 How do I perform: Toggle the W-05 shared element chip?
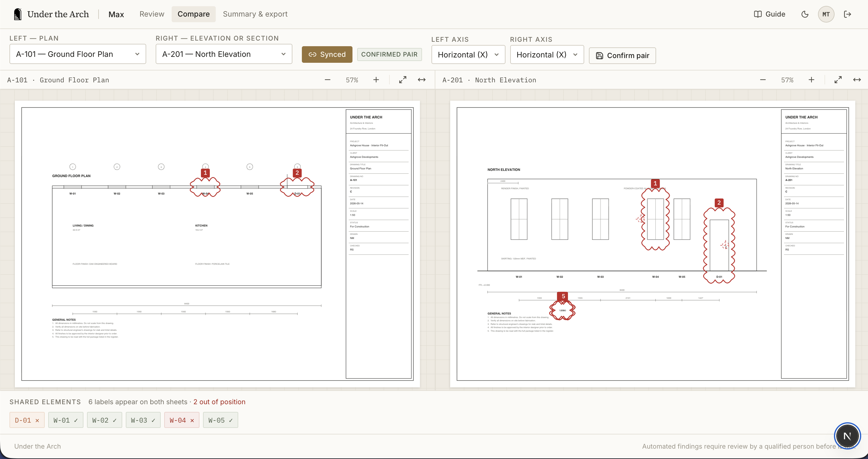[x=221, y=420]
